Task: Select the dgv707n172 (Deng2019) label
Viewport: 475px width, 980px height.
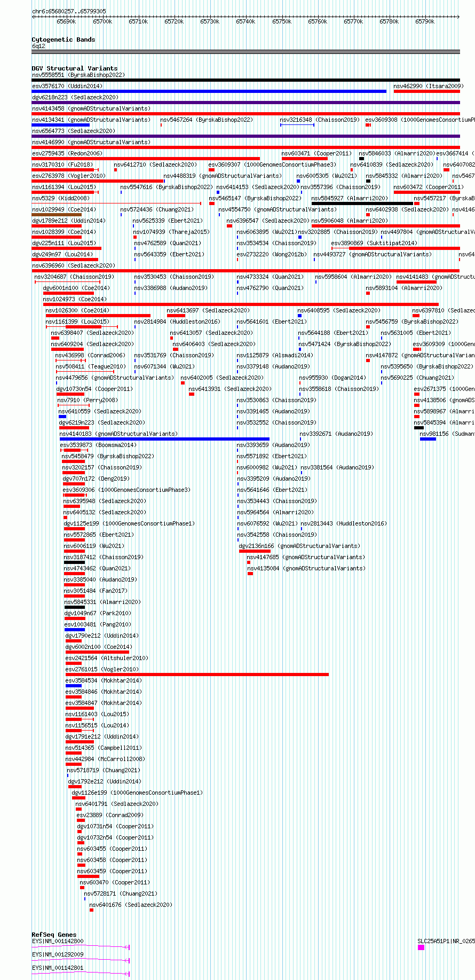Action: pos(96,479)
